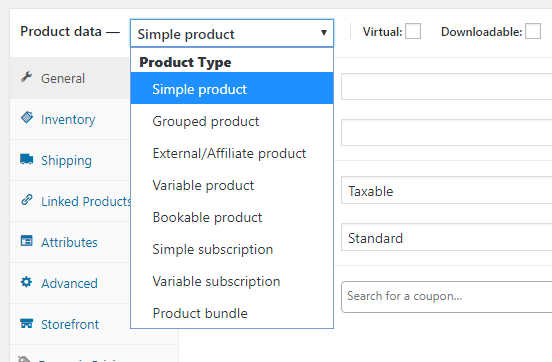Viewport: 552px width, 362px height.
Task: Enable the Virtual checkbox
Action: [x=413, y=31]
